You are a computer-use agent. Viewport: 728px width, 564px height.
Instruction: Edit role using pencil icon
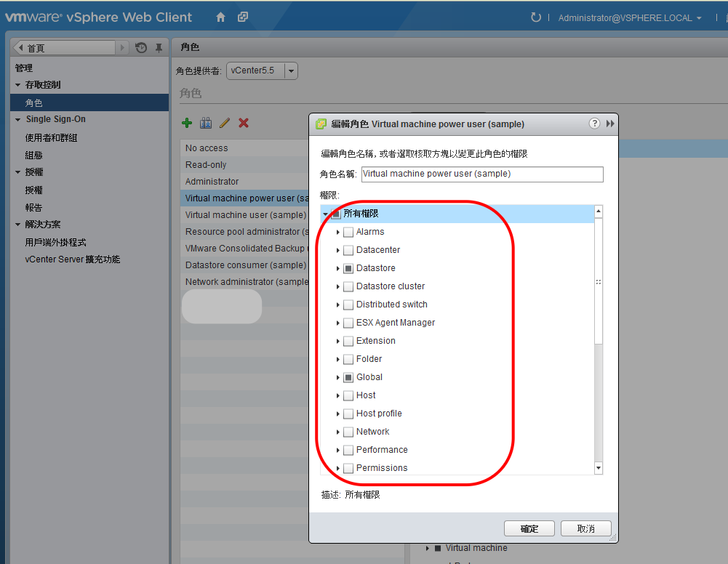tap(225, 123)
